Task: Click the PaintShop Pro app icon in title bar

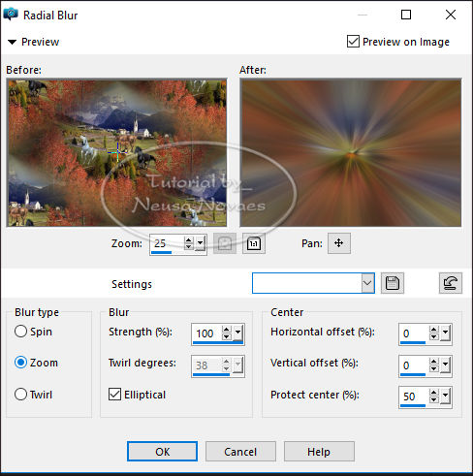Action: pos(11,15)
